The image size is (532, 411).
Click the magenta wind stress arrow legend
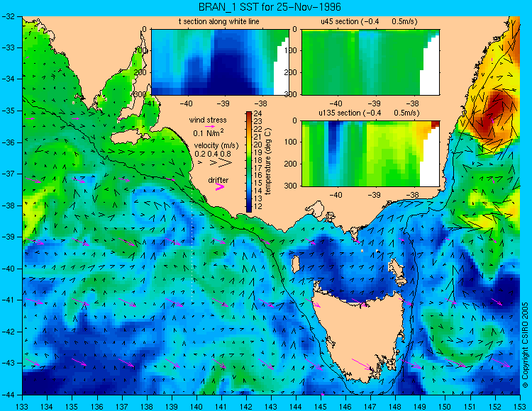[210, 126]
